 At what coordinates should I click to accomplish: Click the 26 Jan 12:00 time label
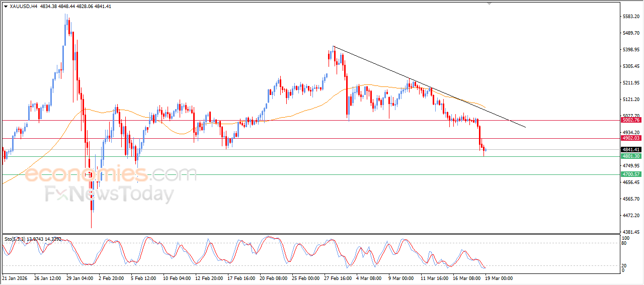[47, 278]
